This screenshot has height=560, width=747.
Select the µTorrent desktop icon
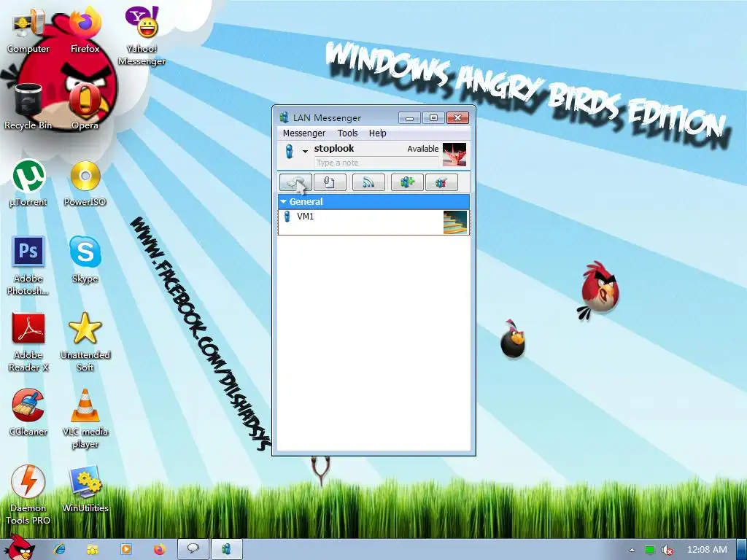(x=28, y=184)
